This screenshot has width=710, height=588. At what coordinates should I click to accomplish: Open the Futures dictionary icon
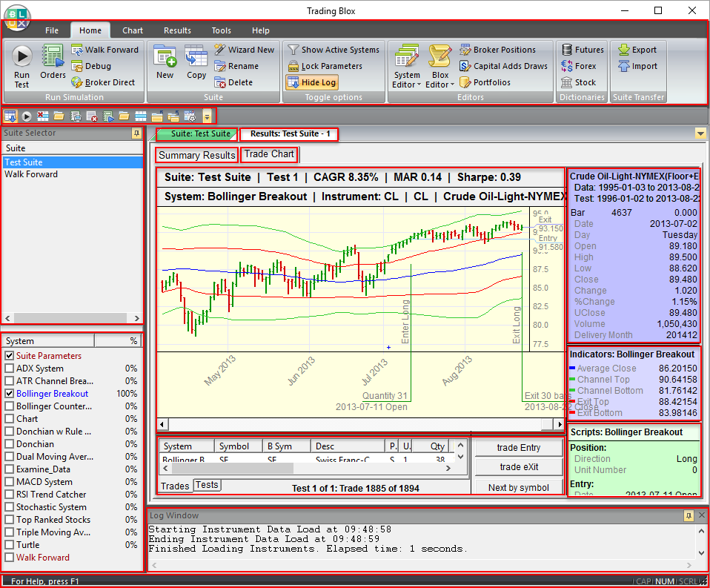(x=568, y=49)
